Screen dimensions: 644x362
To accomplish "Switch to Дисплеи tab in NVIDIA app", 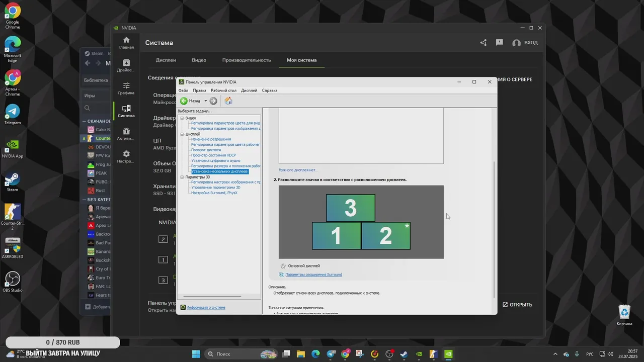I will [166, 60].
